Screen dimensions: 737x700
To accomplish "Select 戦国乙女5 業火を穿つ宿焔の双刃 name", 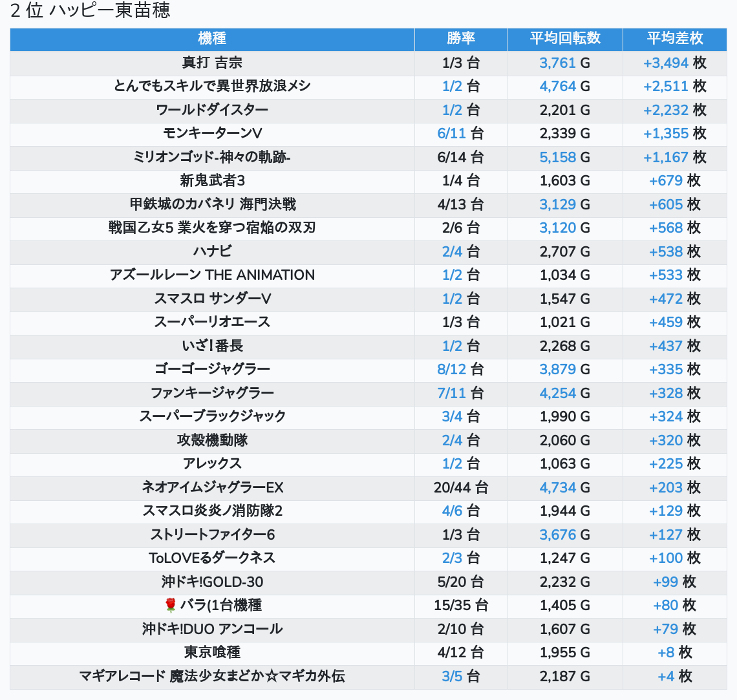I will tap(212, 228).
